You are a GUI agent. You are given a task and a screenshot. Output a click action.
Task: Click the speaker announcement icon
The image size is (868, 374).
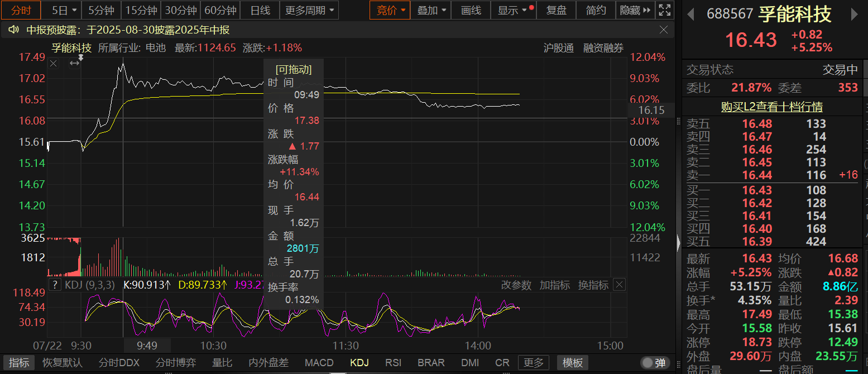[x=14, y=30]
